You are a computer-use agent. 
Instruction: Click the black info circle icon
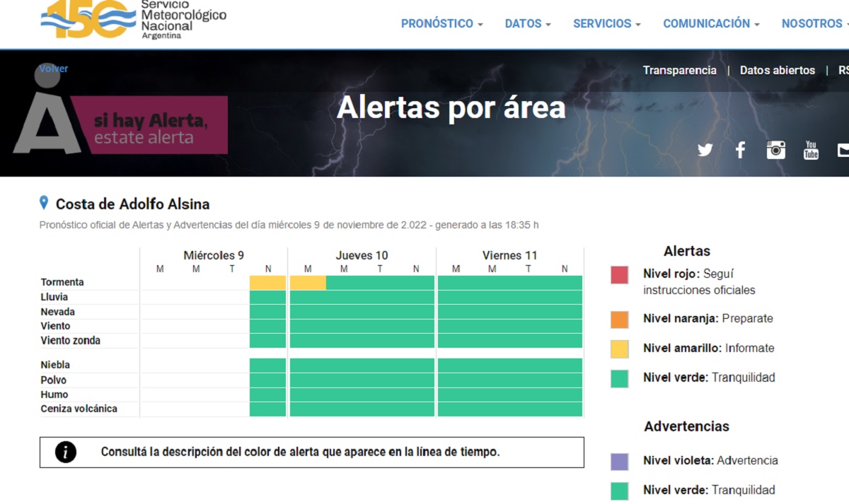pos(65,452)
